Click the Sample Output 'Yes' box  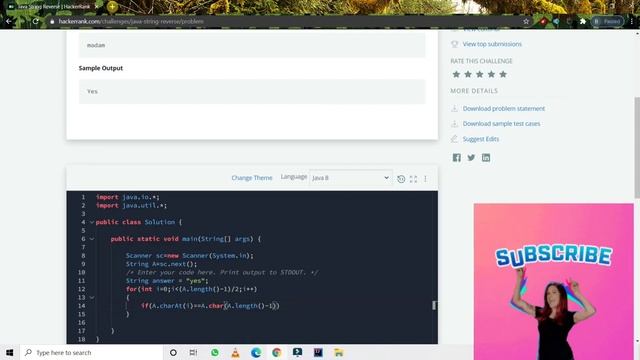tap(252, 91)
